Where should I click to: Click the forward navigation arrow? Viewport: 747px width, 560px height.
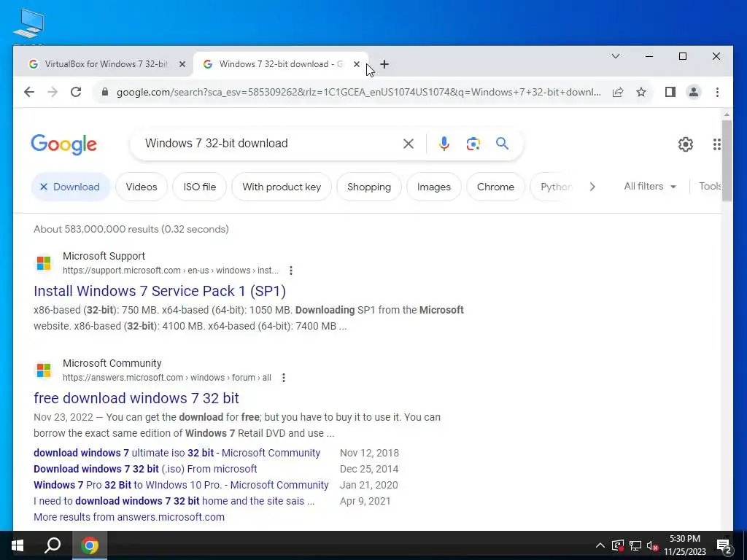(53, 92)
